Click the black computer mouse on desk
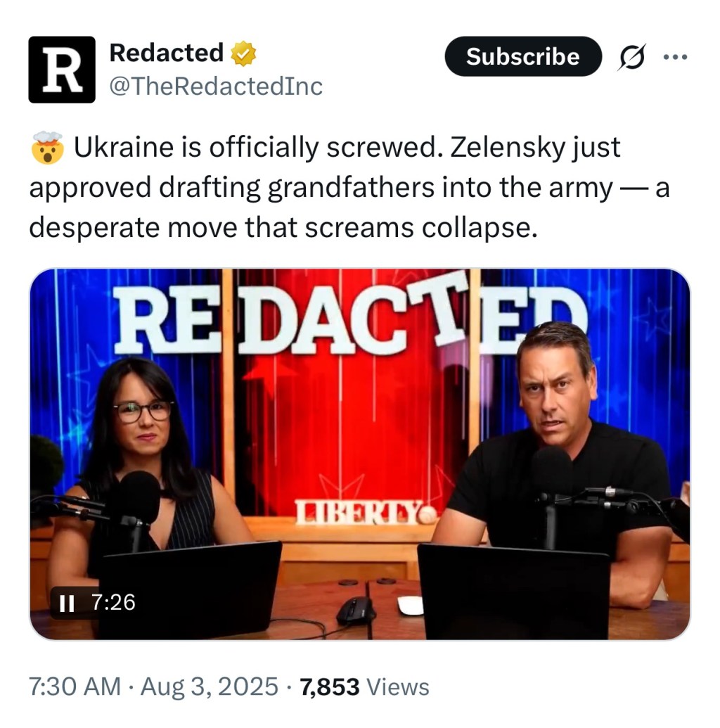The width and height of the screenshot is (720, 728). pos(356,611)
